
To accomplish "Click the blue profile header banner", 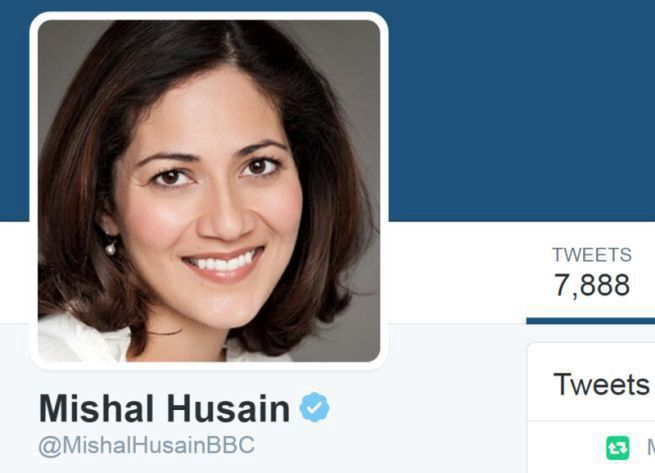I will 521,109.
